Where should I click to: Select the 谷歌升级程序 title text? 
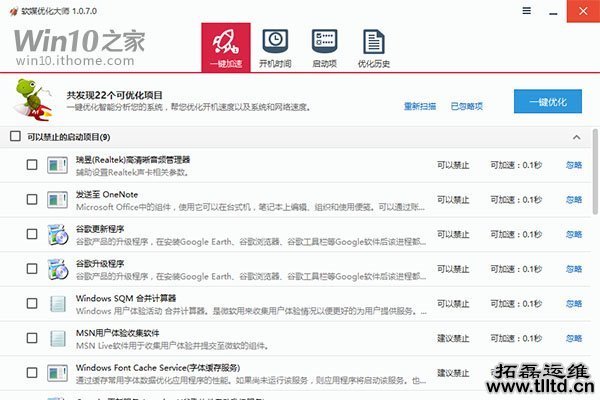[x=100, y=264]
